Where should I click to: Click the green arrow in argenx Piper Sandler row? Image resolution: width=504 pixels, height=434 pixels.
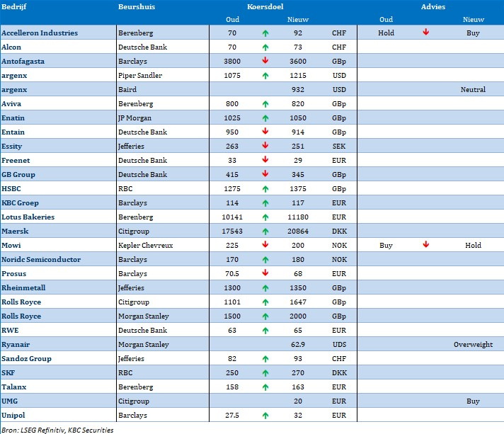click(265, 76)
